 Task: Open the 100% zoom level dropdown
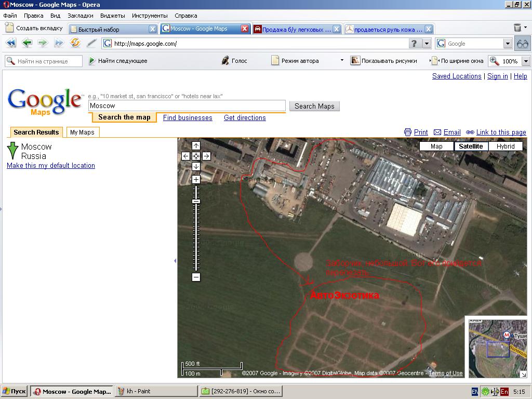tap(526, 61)
